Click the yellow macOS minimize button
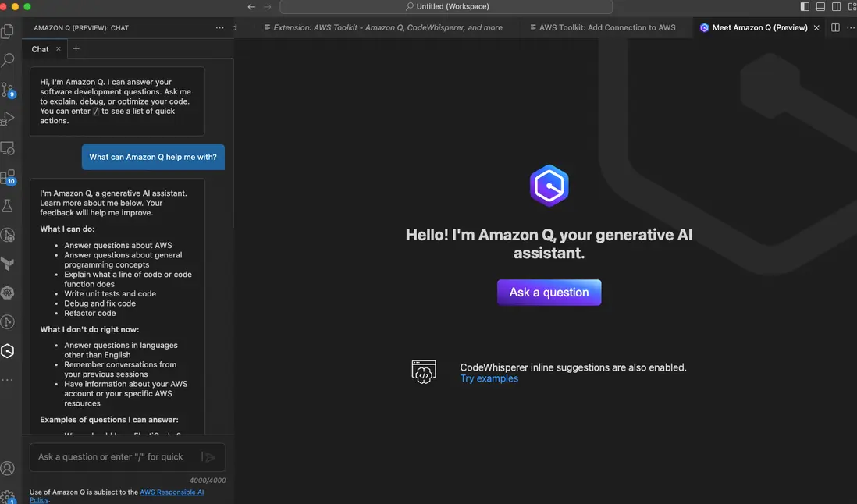The height and width of the screenshot is (504, 857). click(15, 6)
